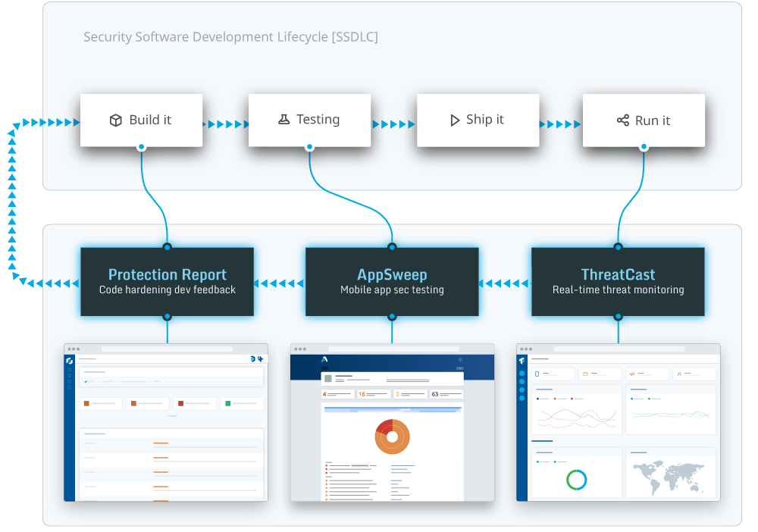Click the count 16 tile in AppSweep
This screenshot has height=532, width=758.
point(373,394)
